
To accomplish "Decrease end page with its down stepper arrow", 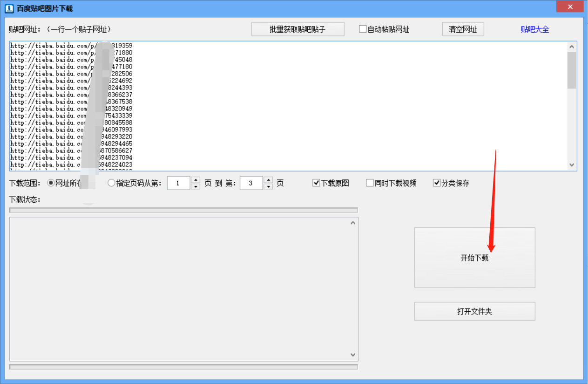I will [268, 186].
